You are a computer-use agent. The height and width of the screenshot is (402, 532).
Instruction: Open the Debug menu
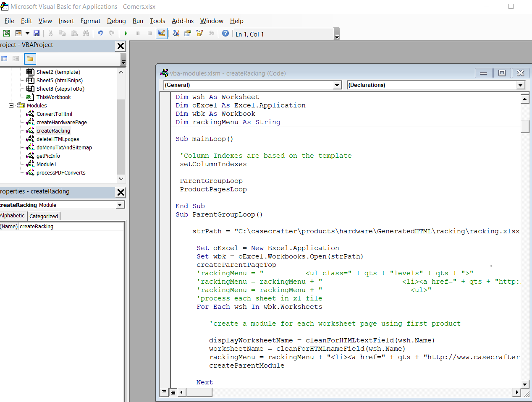pos(116,21)
